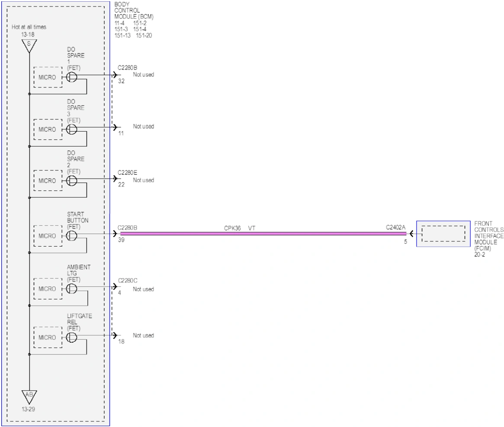Open BCM page reference 151-20
This screenshot has height=427, width=504.
point(144,35)
